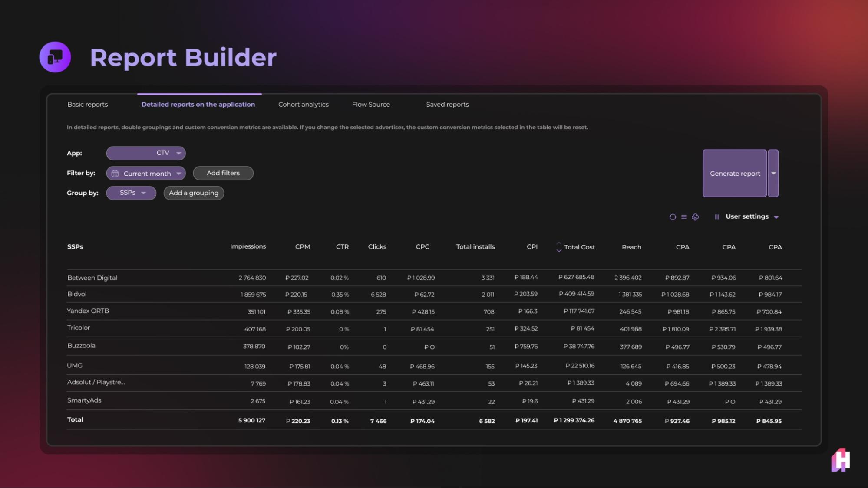Open the Generate report arrow dropdown

click(x=773, y=173)
